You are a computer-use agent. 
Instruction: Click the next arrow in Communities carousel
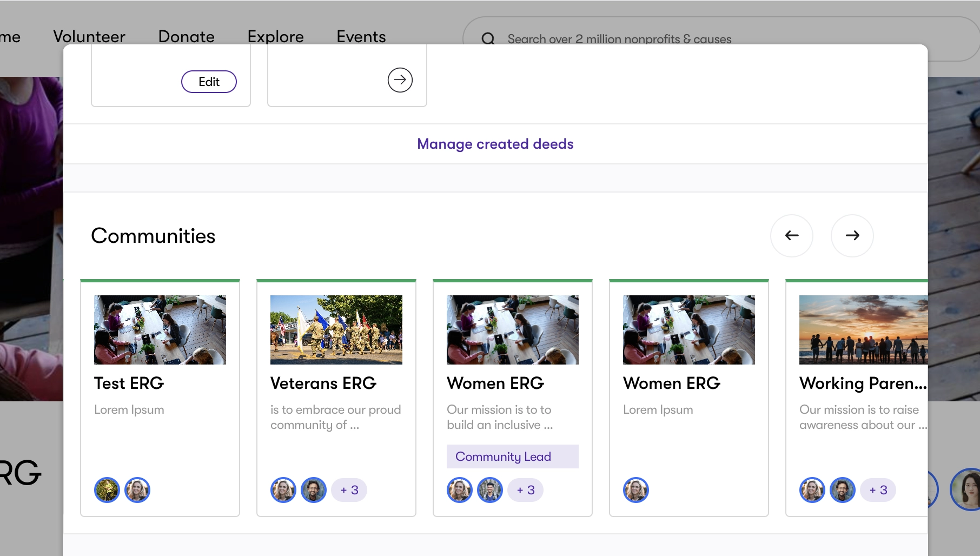click(852, 235)
